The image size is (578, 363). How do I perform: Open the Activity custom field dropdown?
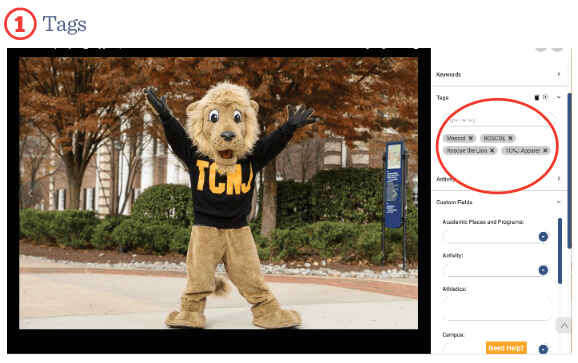tap(543, 270)
